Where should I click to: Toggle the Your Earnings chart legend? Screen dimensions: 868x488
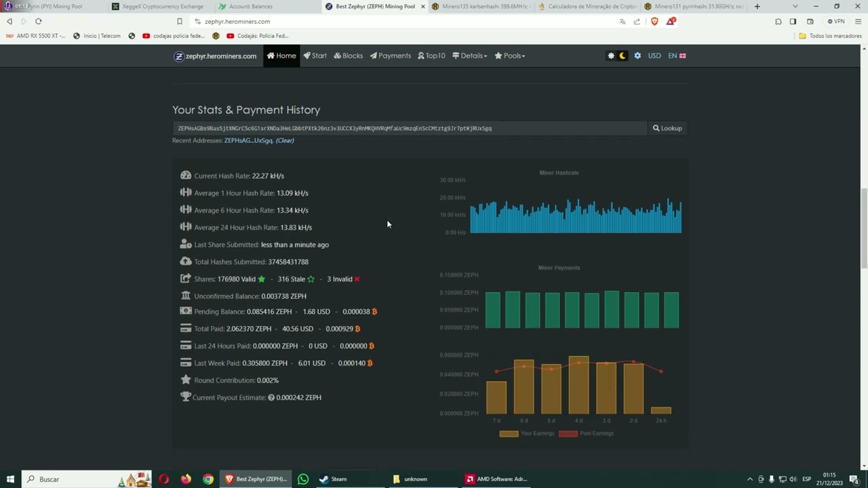tap(527, 434)
